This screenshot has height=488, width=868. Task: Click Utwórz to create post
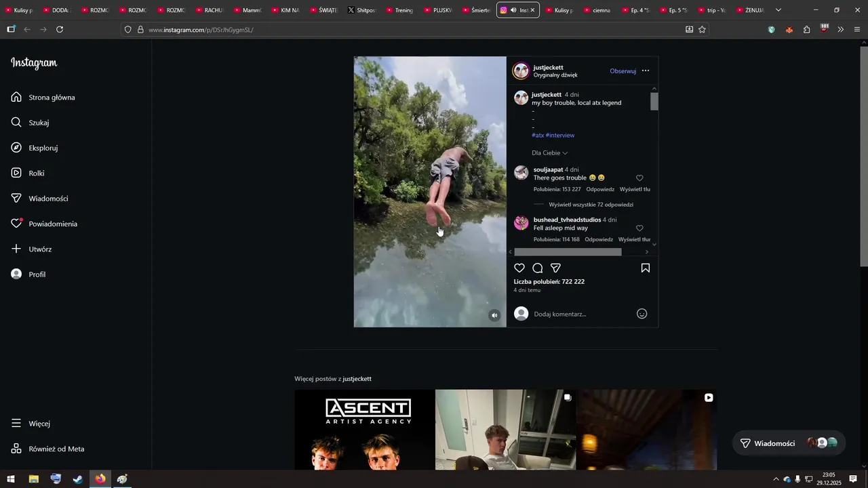[x=32, y=249]
